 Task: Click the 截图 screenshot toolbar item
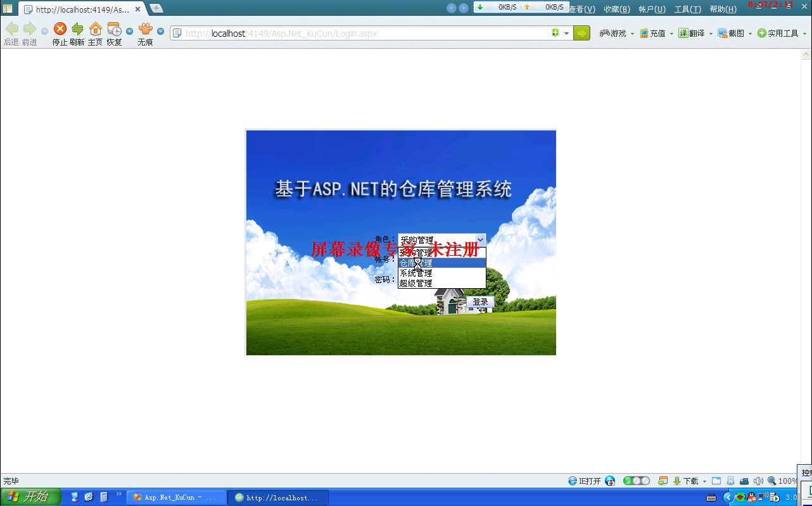pyautogui.click(x=731, y=33)
